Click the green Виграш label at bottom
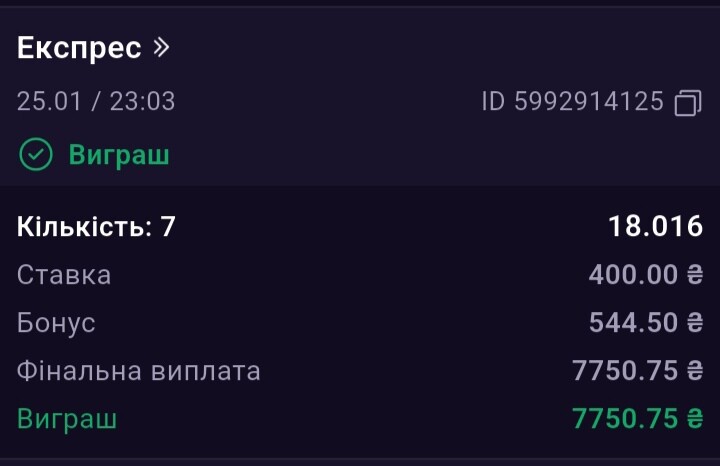This screenshot has height=466, width=720. pyautogui.click(x=67, y=418)
